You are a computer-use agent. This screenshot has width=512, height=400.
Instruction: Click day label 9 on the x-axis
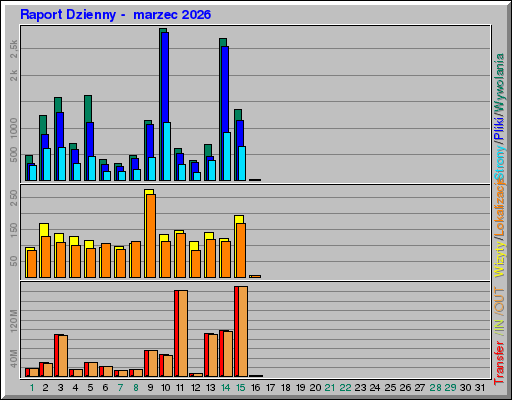tap(150, 388)
